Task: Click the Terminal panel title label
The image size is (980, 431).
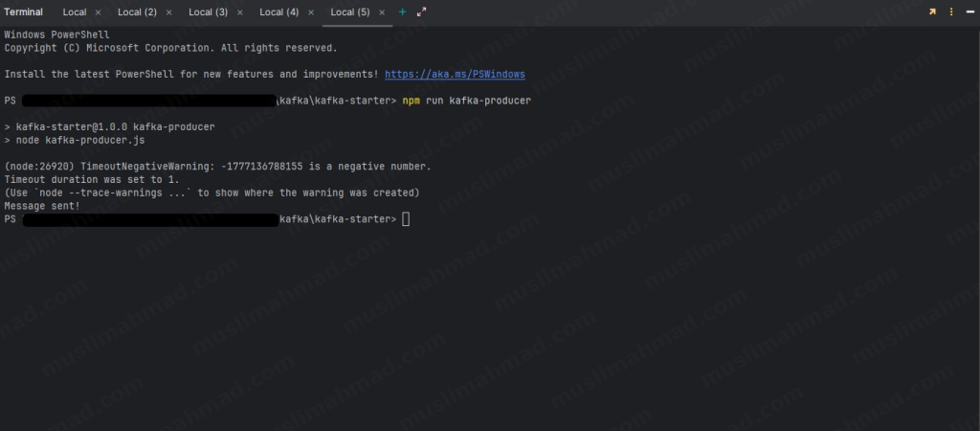Action: click(24, 11)
